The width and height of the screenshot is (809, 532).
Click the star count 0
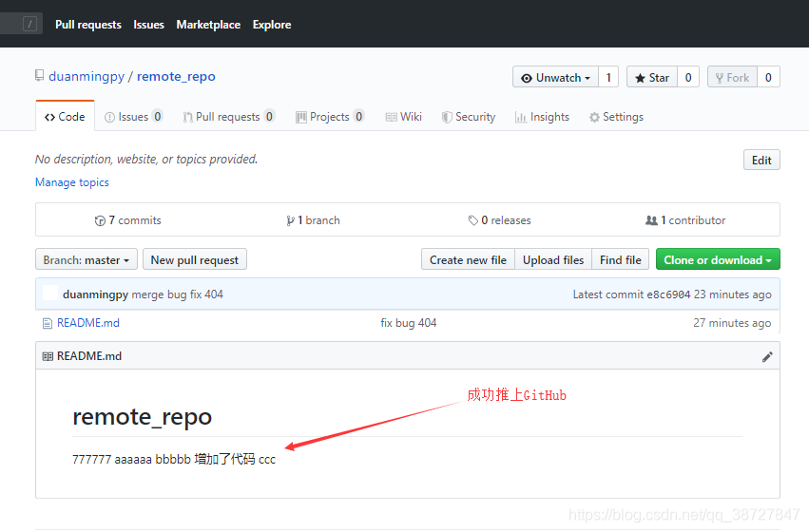point(688,77)
